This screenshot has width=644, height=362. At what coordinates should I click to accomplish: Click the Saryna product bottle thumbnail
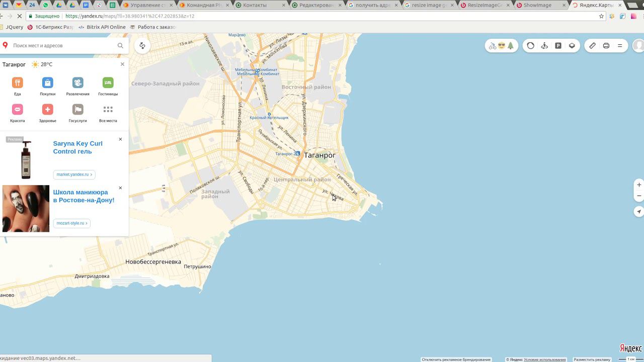[x=26, y=160]
